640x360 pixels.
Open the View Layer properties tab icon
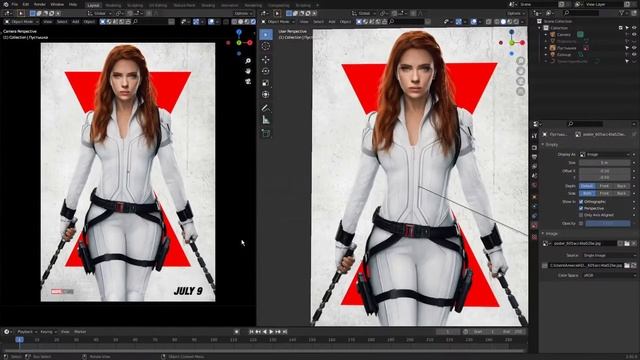(x=535, y=166)
